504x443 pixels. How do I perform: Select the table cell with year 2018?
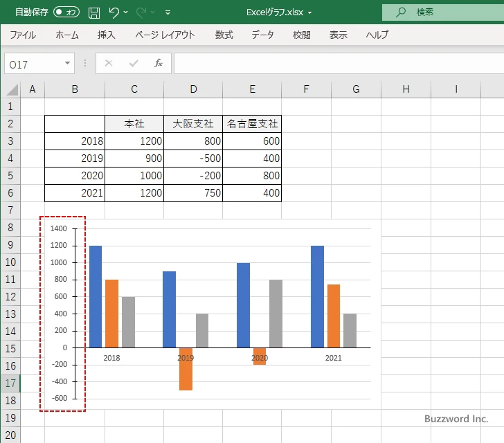75,141
